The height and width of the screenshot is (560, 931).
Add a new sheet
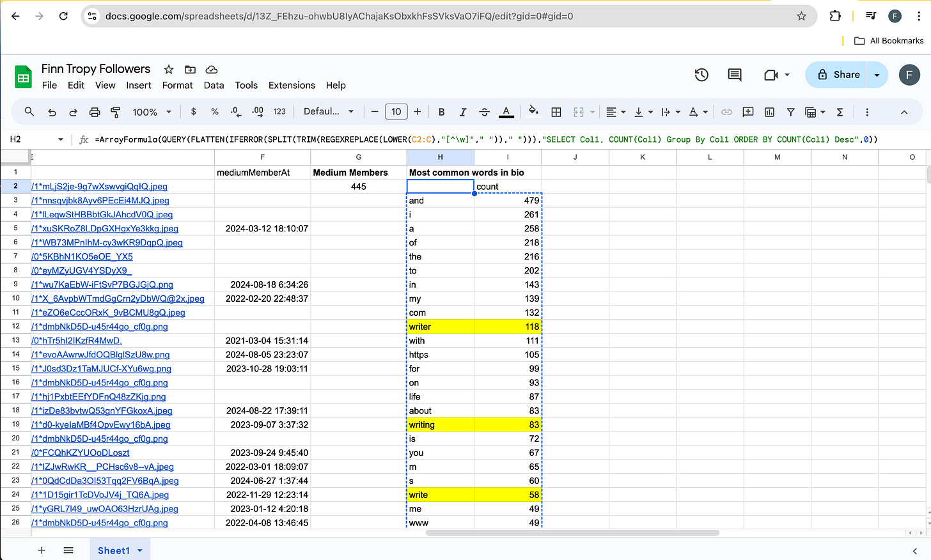point(42,550)
